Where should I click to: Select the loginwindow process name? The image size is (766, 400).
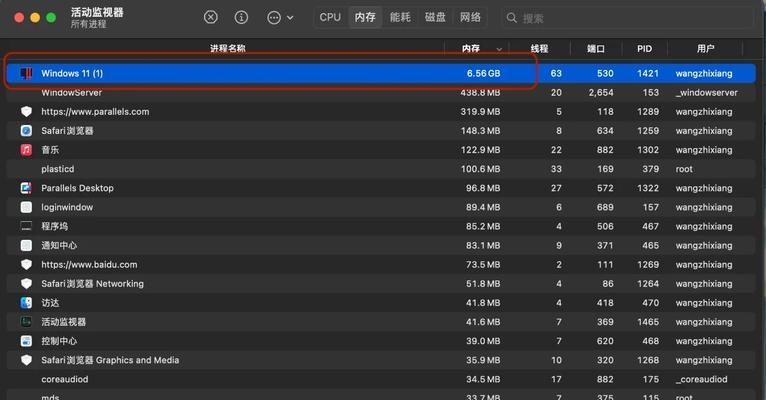[x=67, y=207]
